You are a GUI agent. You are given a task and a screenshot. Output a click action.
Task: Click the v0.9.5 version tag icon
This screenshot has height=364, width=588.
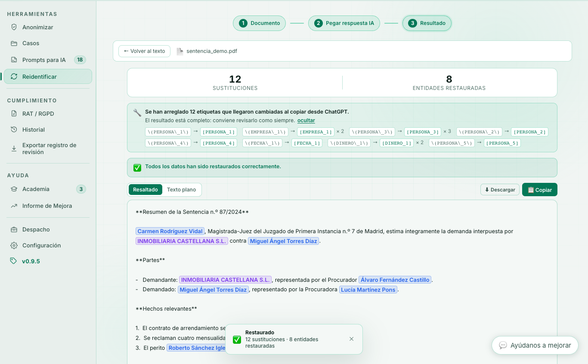(x=14, y=261)
